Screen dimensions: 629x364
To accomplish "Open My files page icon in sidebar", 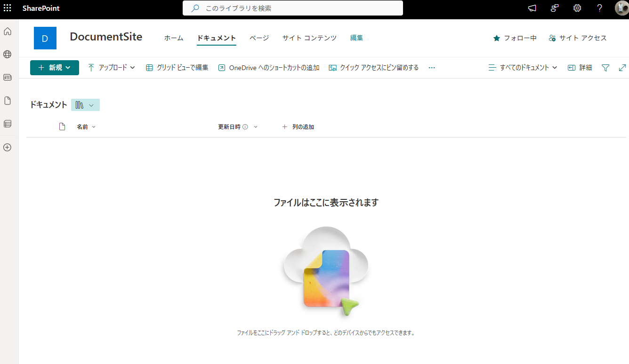I will [8, 101].
